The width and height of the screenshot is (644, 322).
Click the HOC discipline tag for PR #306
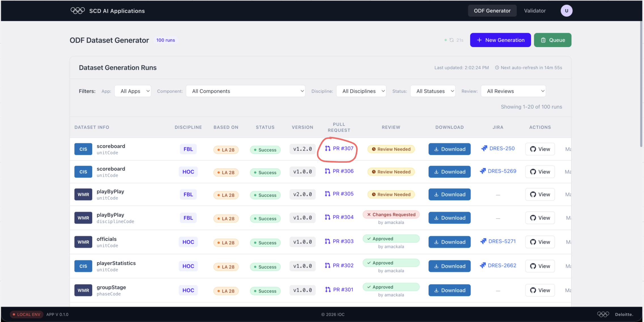(x=188, y=172)
